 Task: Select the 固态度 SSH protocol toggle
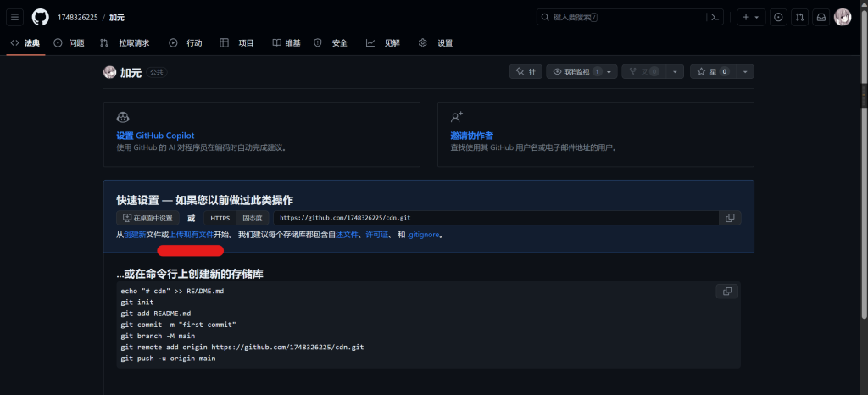point(253,218)
